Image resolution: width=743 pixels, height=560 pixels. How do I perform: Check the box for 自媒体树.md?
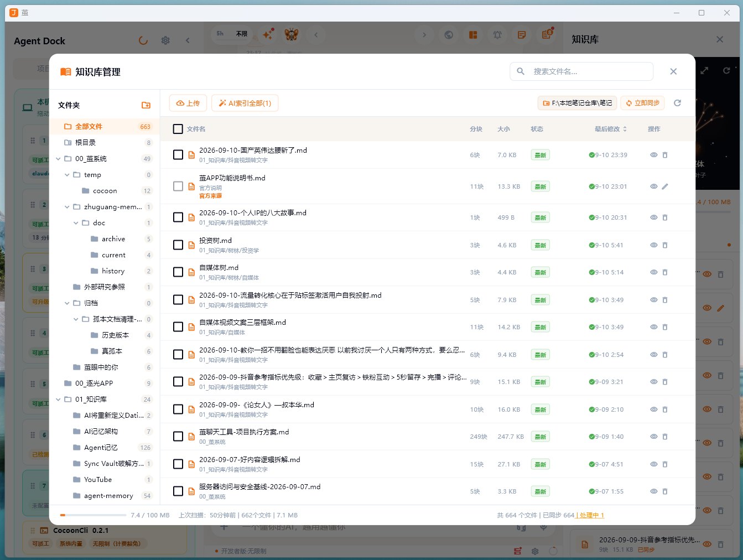tap(178, 272)
